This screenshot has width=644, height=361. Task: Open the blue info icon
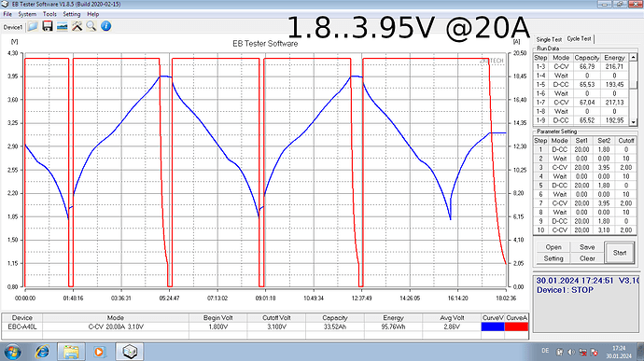(106, 26)
